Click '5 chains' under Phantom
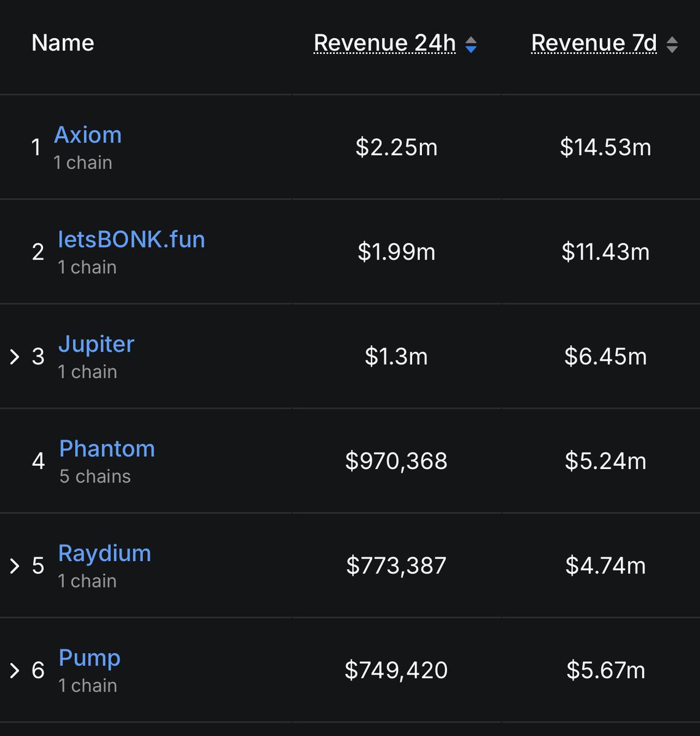The image size is (700, 736). pyautogui.click(x=95, y=477)
